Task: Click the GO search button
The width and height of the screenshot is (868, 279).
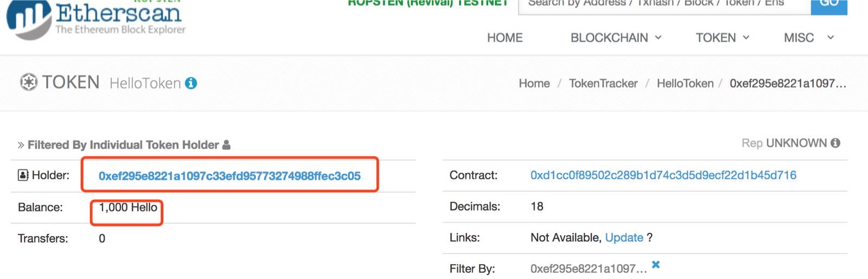Action: 829,4
